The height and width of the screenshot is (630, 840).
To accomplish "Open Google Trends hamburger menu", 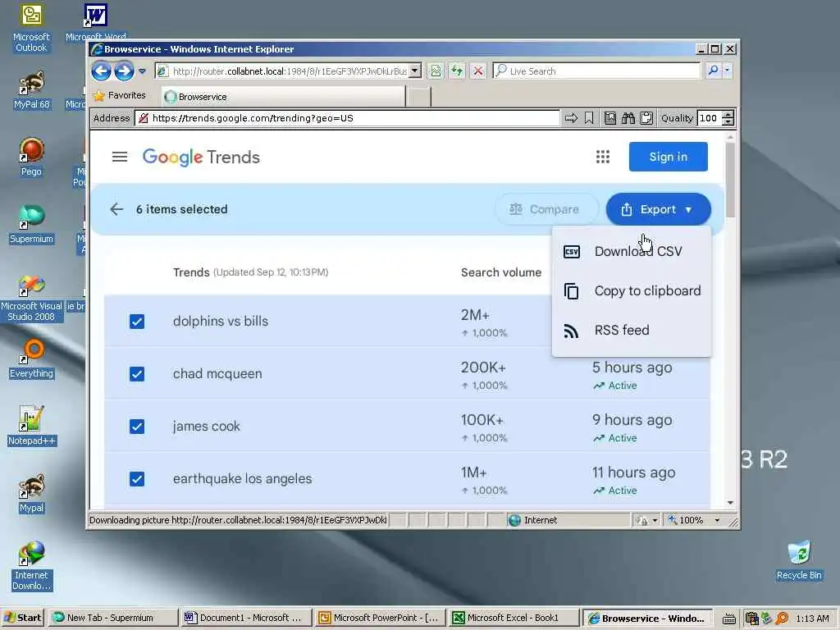I will click(x=120, y=157).
